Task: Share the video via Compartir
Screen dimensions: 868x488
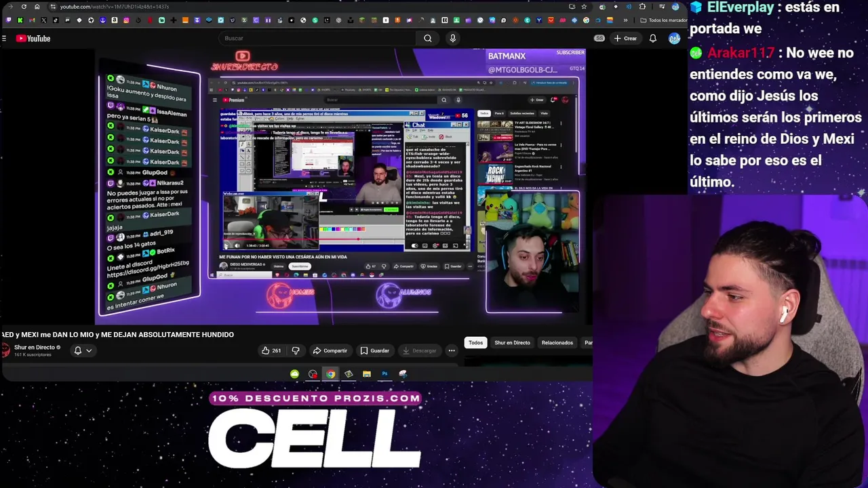Action: click(x=330, y=350)
